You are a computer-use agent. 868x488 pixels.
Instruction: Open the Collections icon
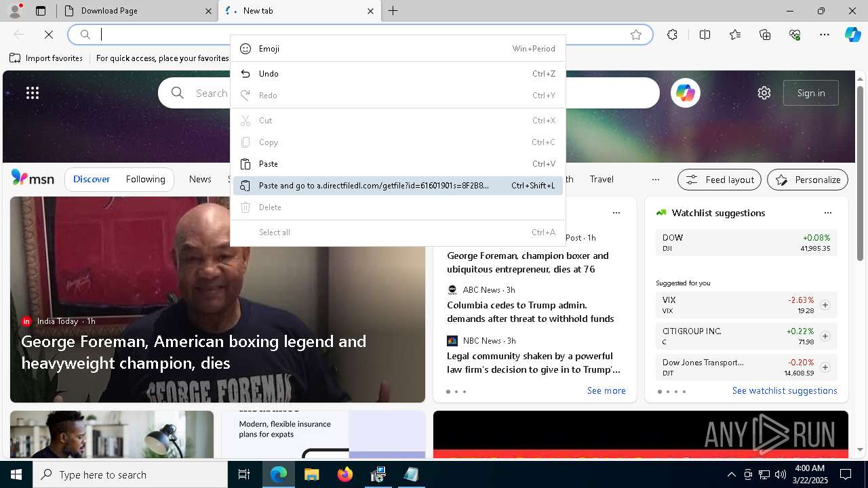tap(765, 35)
